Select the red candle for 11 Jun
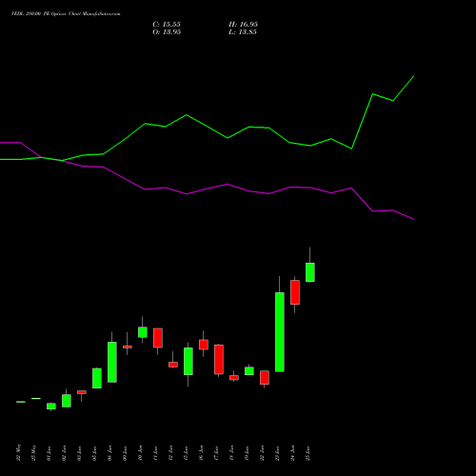 point(158,338)
